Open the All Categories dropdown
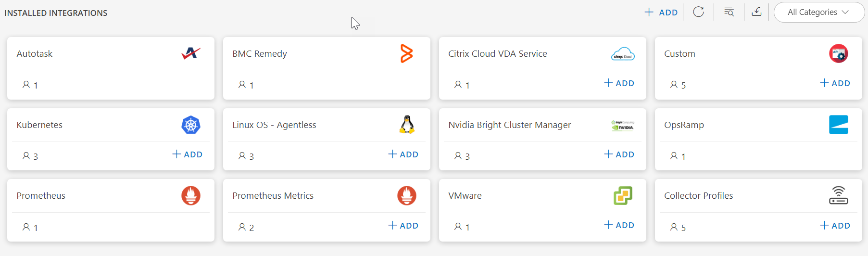Image resolution: width=868 pixels, height=256 pixels. [x=819, y=13]
